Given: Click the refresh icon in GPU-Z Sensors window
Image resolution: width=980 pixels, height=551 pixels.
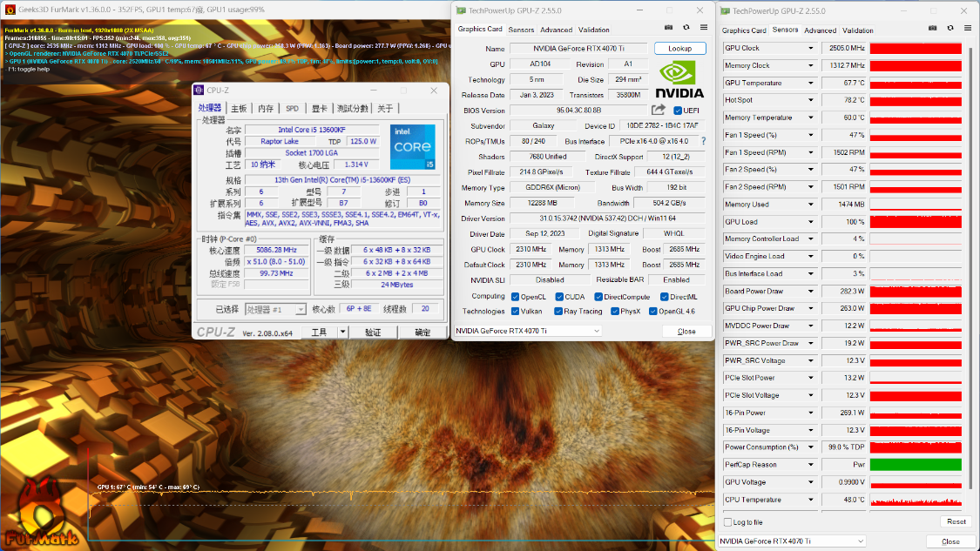Looking at the screenshot, I should pos(950,28).
